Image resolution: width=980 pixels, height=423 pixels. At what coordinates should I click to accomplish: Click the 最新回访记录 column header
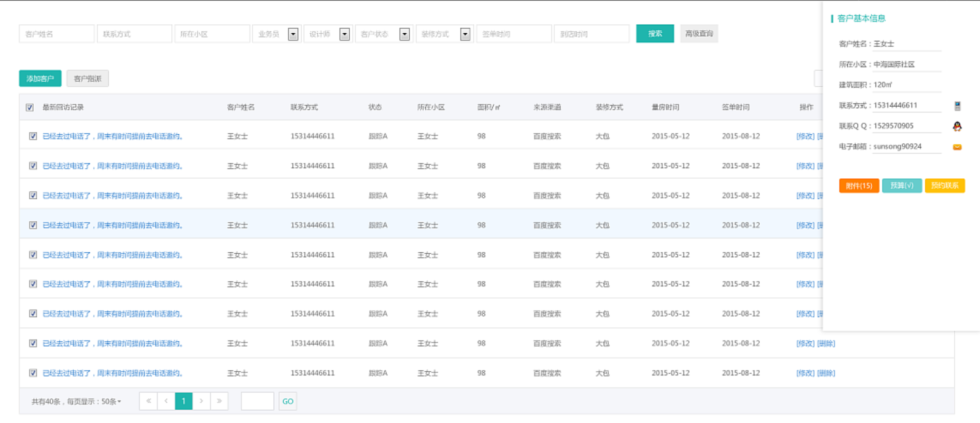coord(63,107)
